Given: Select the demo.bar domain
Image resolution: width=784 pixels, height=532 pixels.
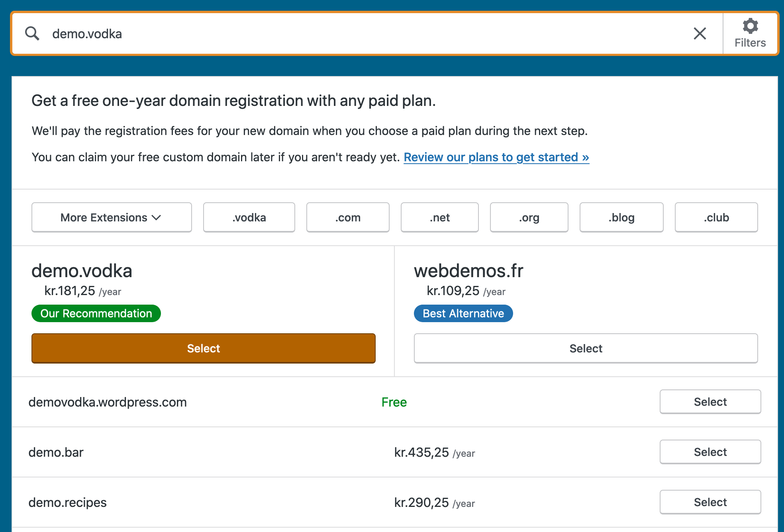Looking at the screenshot, I should (x=710, y=452).
